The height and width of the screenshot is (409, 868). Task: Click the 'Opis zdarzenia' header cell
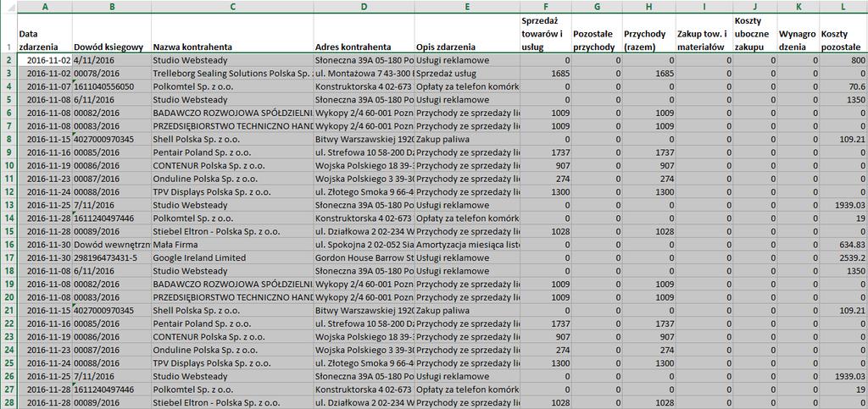[467, 33]
